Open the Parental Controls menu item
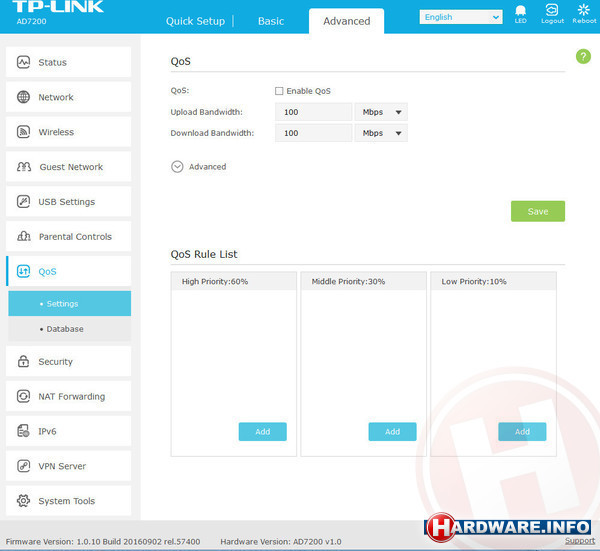Screen dimensions: 600x551 click(68, 236)
